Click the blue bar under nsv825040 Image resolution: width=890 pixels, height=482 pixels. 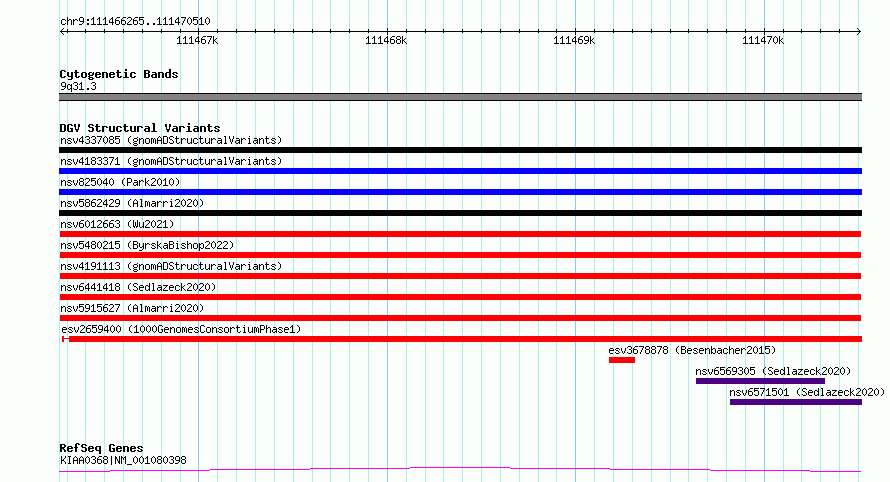click(x=460, y=192)
